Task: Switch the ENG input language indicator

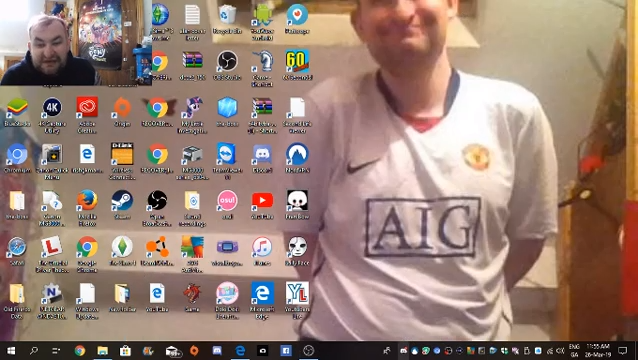Action: point(575,351)
